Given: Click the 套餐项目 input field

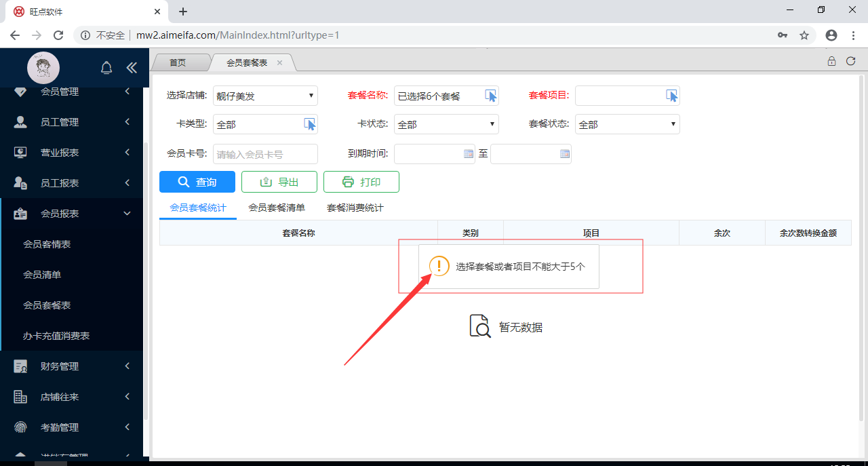Looking at the screenshot, I should point(627,96).
